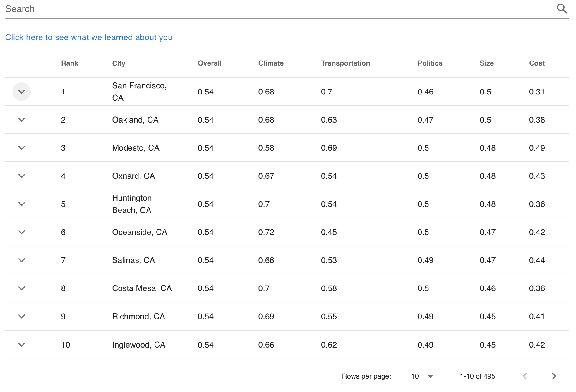Sort by the Transportation column header
The image size is (576, 392).
tap(345, 63)
